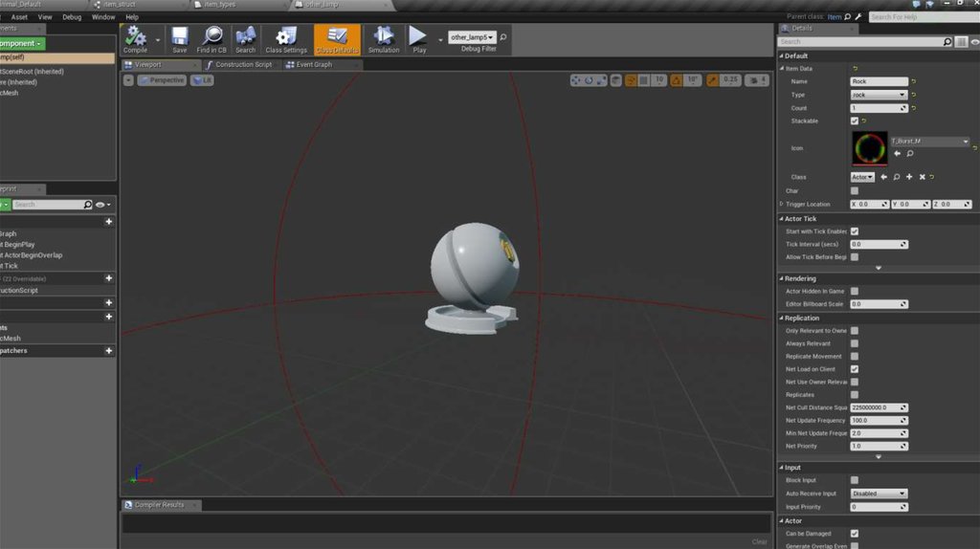The height and width of the screenshot is (549, 980).
Task: Open the Auto Receive Input dropdown
Action: tap(879, 494)
